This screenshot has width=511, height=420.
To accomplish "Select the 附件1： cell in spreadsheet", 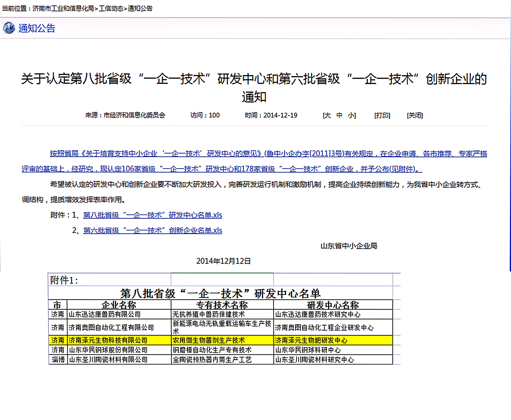I will (x=110, y=280).
